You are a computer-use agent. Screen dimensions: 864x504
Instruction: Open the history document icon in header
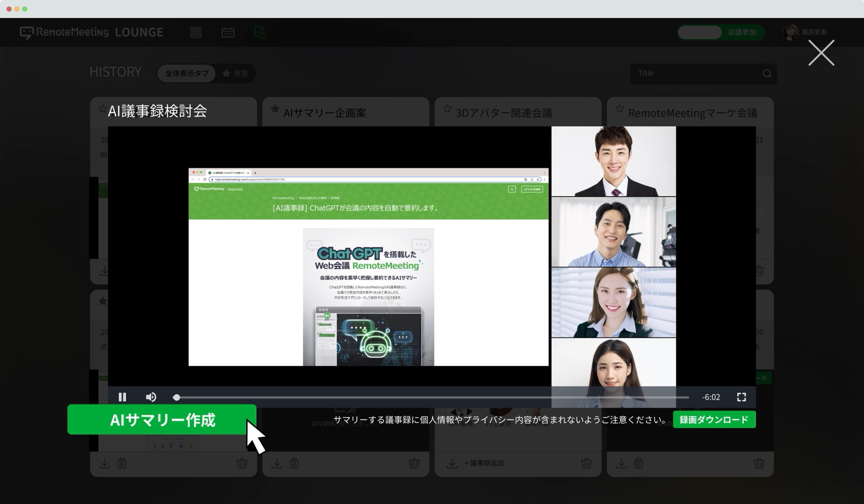click(x=260, y=32)
